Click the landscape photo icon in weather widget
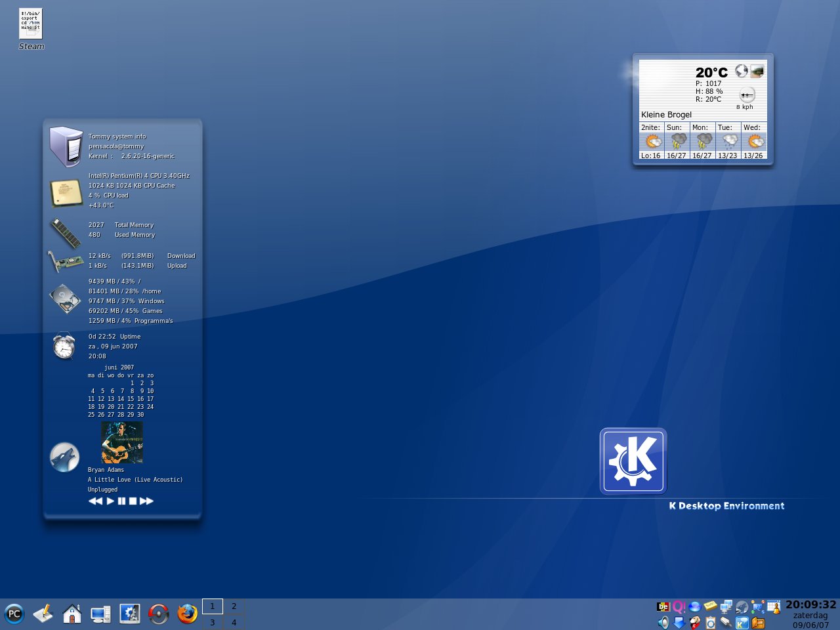Image resolution: width=840 pixels, height=630 pixels. click(757, 70)
